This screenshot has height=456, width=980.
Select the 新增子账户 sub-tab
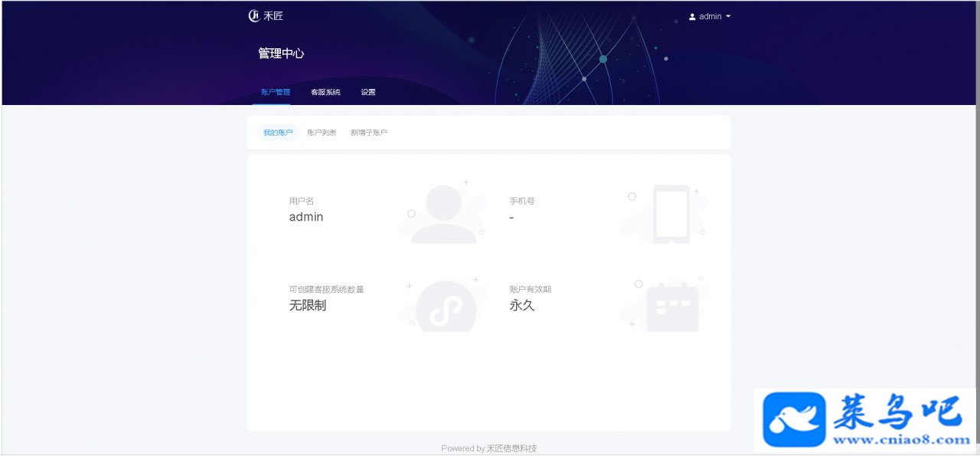(369, 133)
